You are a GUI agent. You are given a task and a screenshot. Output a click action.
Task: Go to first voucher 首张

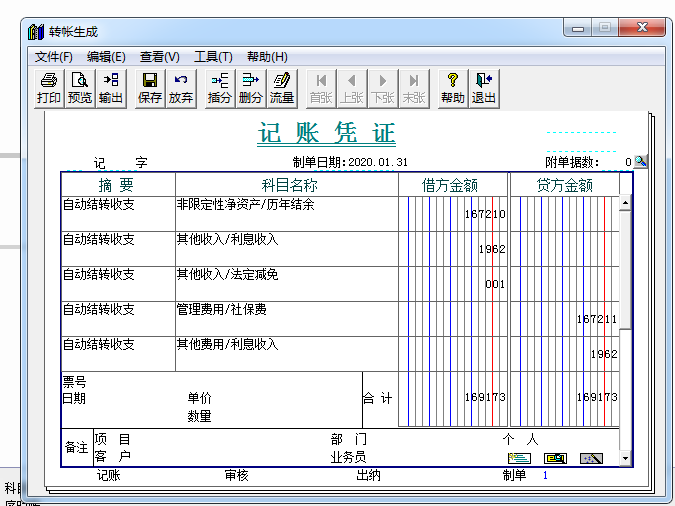(x=321, y=88)
